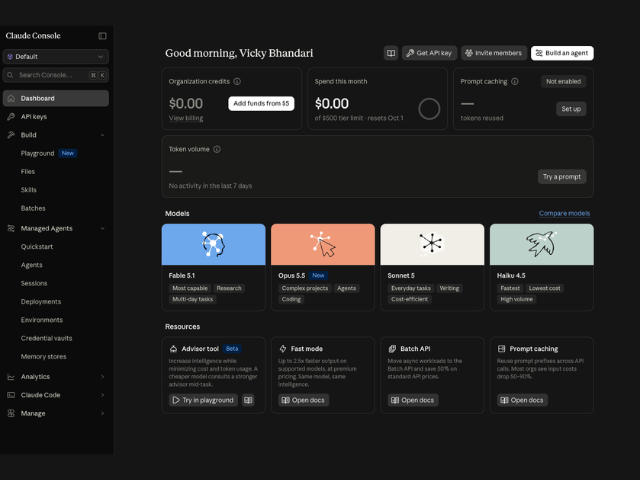Collapse Managed Agents section chevron
This screenshot has height=480, width=640.
(102, 229)
